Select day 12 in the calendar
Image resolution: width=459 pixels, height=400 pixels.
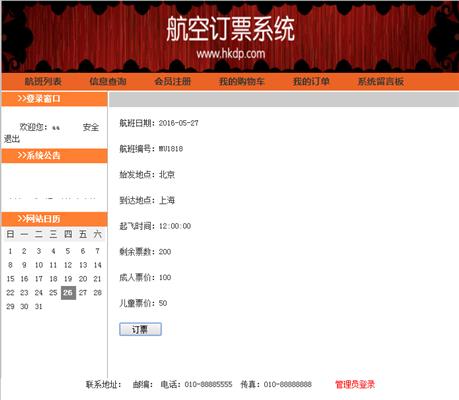[x=68, y=265]
